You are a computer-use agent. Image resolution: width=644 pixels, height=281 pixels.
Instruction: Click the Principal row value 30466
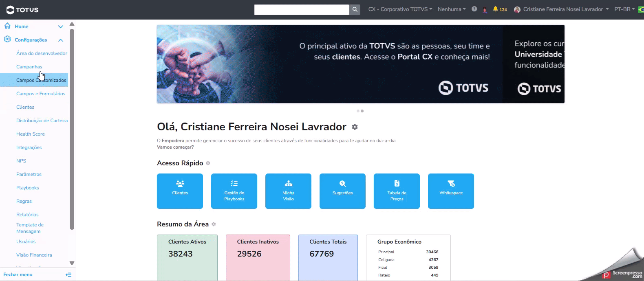pyautogui.click(x=432, y=252)
